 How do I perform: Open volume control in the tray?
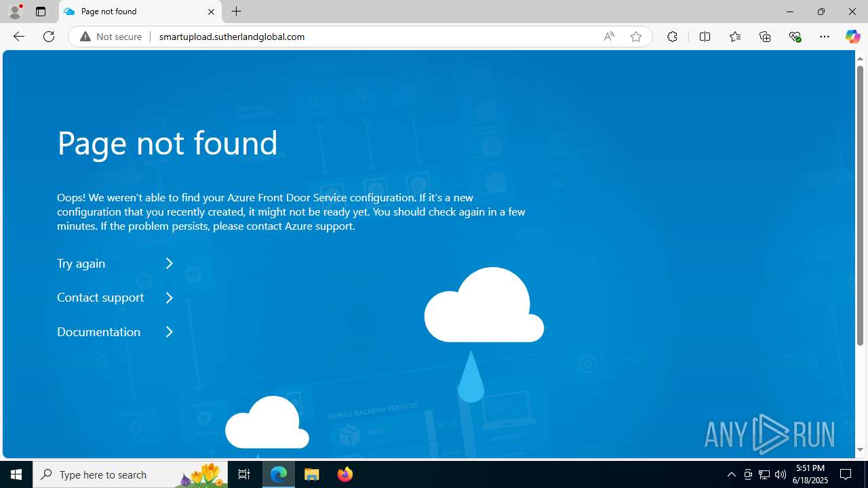[x=781, y=474]
